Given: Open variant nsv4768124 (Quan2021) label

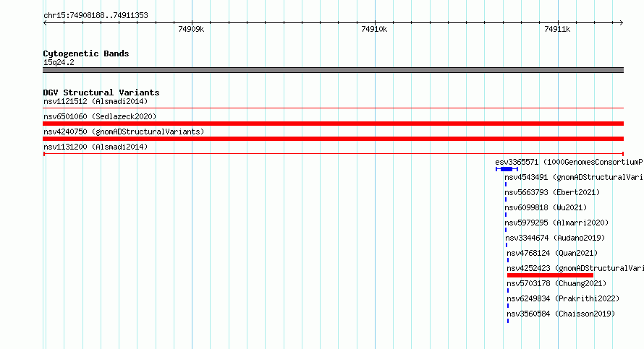Looking at the screenshot, I should [x=552, y=253].
